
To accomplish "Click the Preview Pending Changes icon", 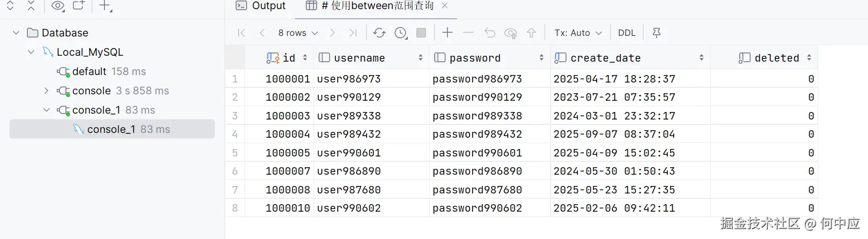I will tap(511, 33).
